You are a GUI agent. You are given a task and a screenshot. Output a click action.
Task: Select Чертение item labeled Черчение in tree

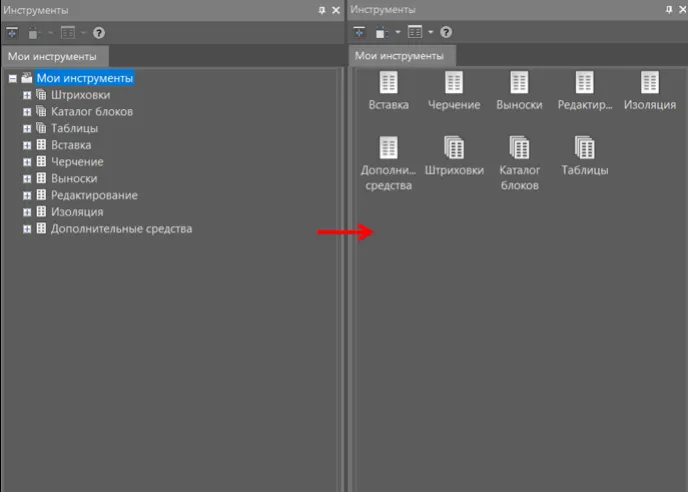(77, 162)
